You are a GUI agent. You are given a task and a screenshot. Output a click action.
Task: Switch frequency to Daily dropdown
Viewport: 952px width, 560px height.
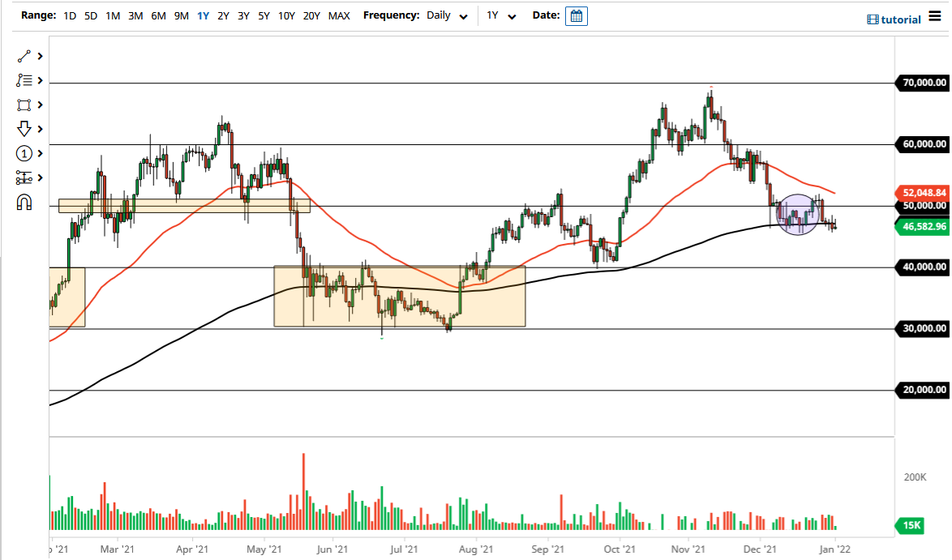coord(444,15)
